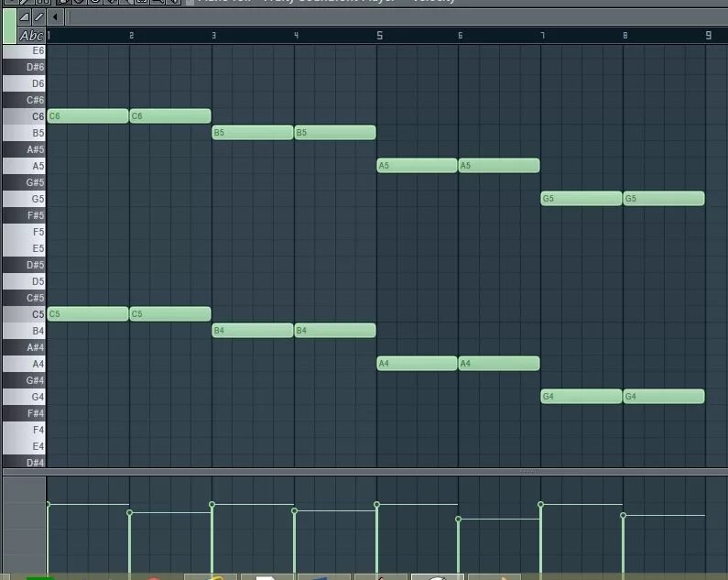Play the B4 piano key
Image resolution: width=728 pixels, height=580 pixels.
24,331
